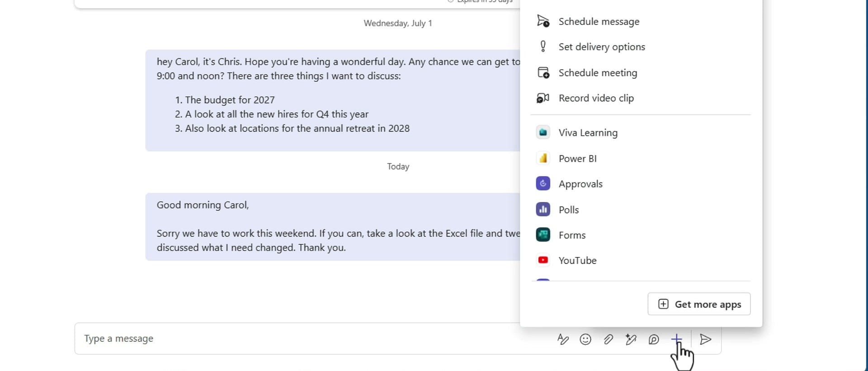Click the Viva Learning app icon

point(543,132)
